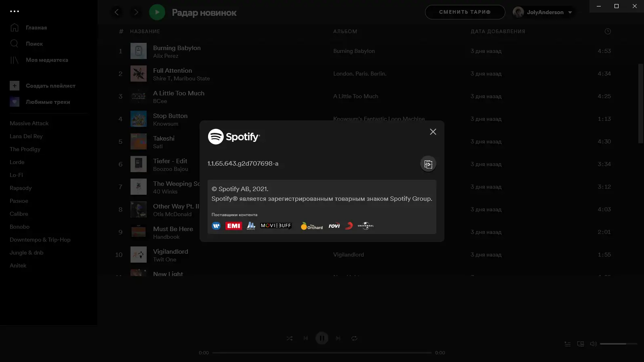This screenshot has width=644, height=362.
Task: Open the Lana Del Rey playlist
Action: point(26,136)
